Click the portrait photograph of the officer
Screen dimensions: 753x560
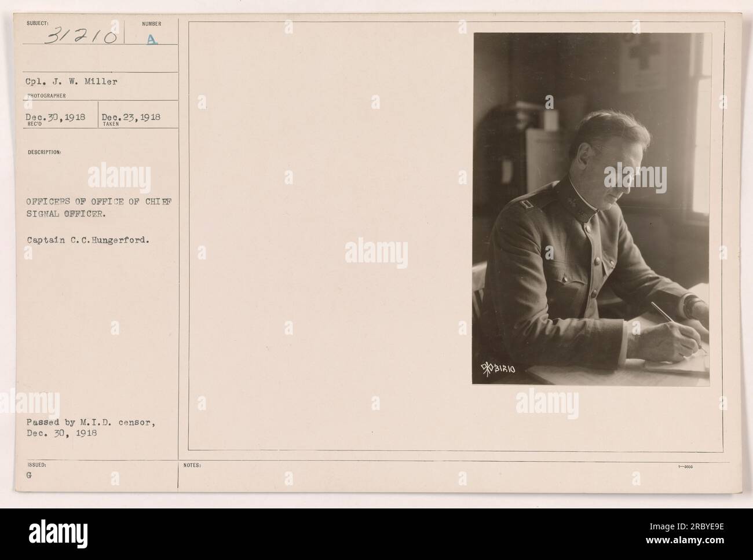591,209
